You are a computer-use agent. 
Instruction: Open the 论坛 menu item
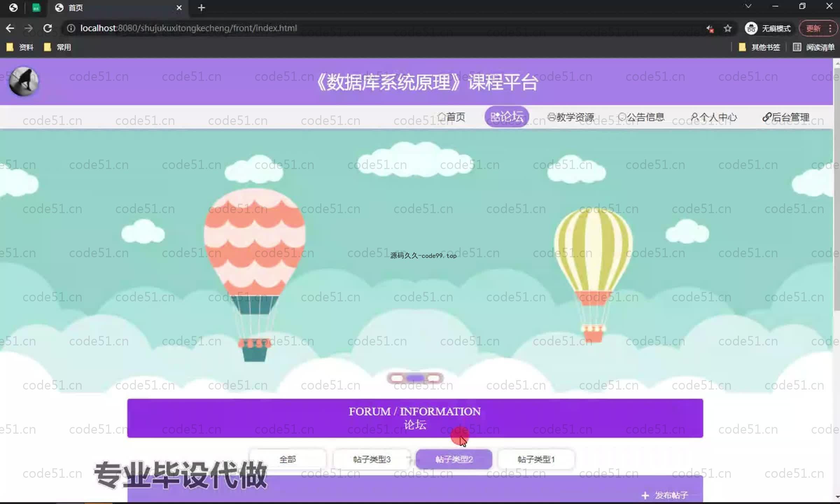pos(507,117)
